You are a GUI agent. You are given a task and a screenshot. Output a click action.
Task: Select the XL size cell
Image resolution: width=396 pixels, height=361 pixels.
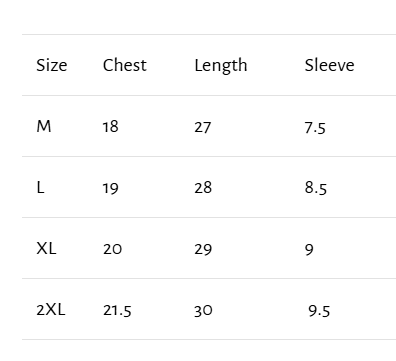46,248
